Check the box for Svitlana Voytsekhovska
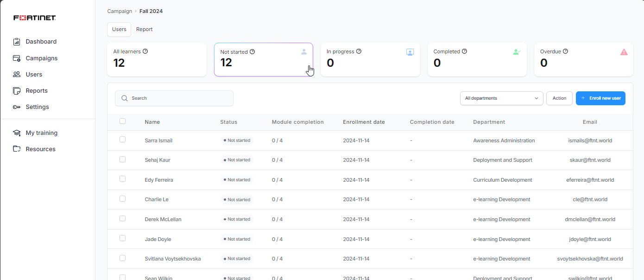This screenshot has width=644, height=280. coord(122,258)
